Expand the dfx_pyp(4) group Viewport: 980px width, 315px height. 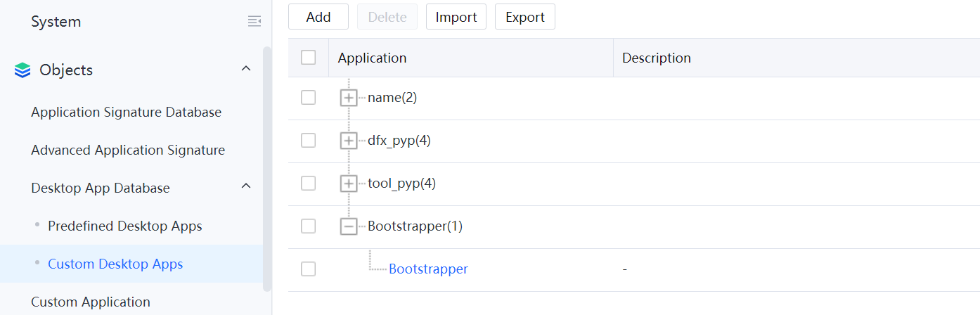[349, 141]
